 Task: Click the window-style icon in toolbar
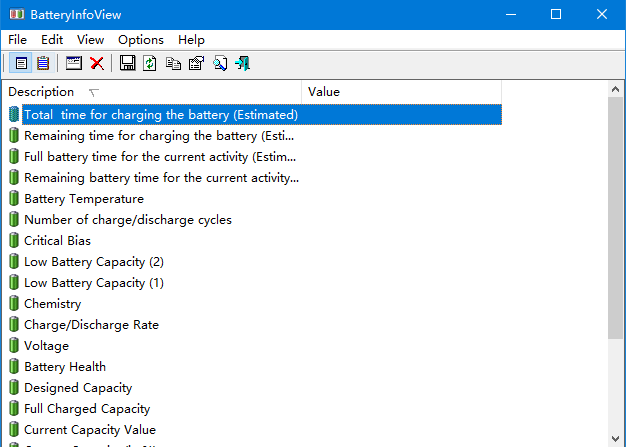[x=74, y=64]
